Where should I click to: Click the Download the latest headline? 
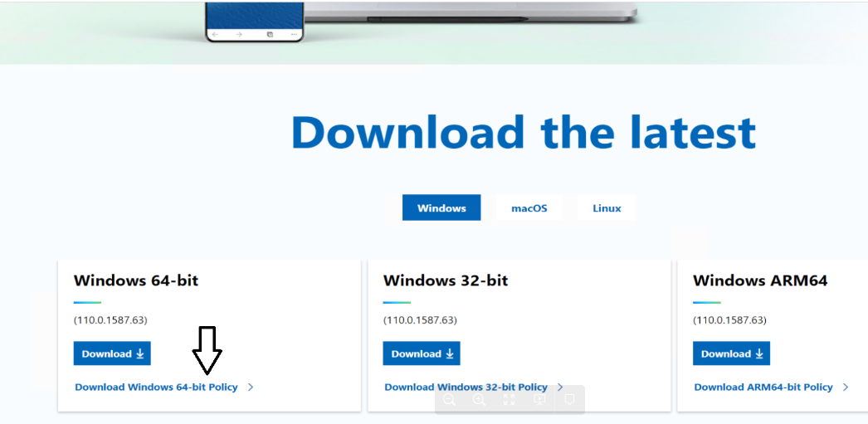click(x=523, y=132)
